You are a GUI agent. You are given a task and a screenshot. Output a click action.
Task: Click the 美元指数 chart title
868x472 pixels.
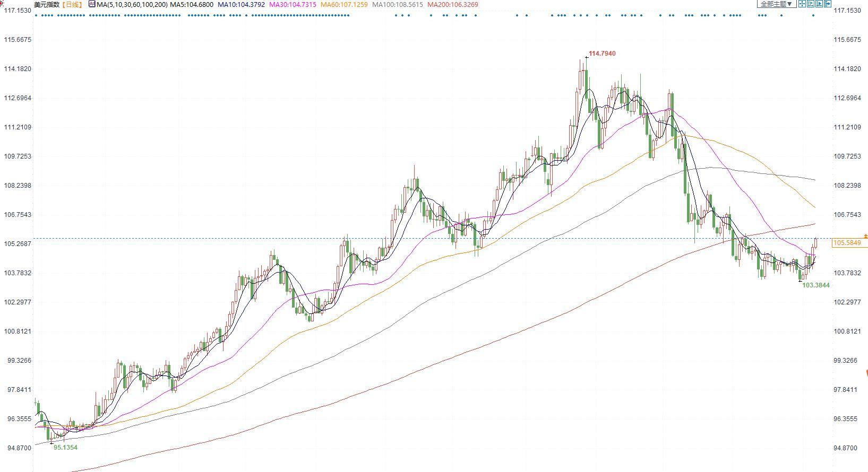click(x=47, y=4)
